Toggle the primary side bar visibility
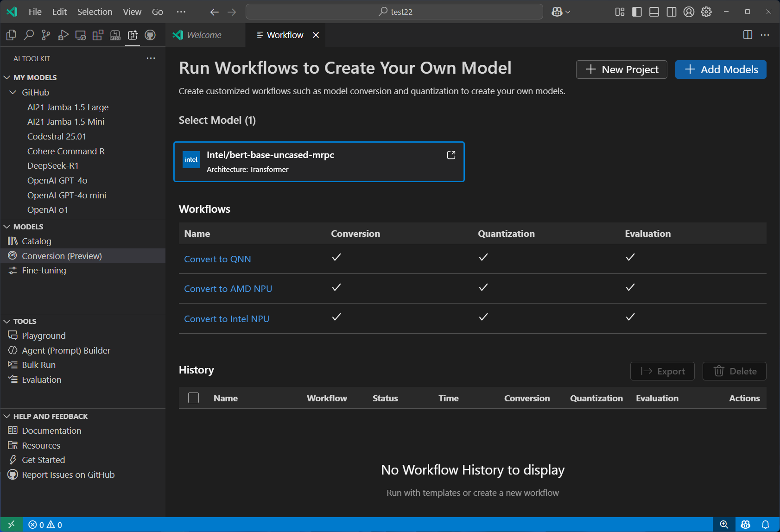780x532 pixels. 637,12
